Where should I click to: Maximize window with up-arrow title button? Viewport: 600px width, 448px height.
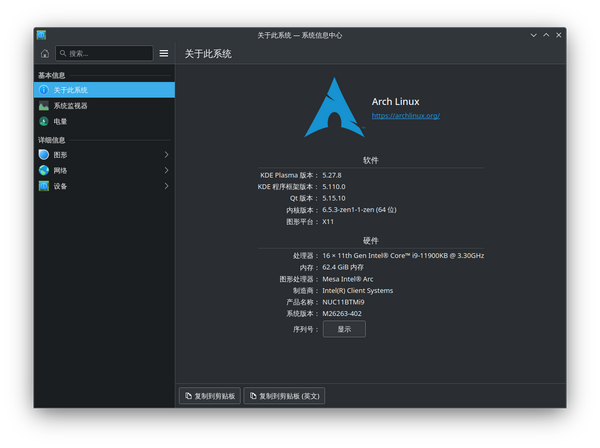click(x=546, y=35)
